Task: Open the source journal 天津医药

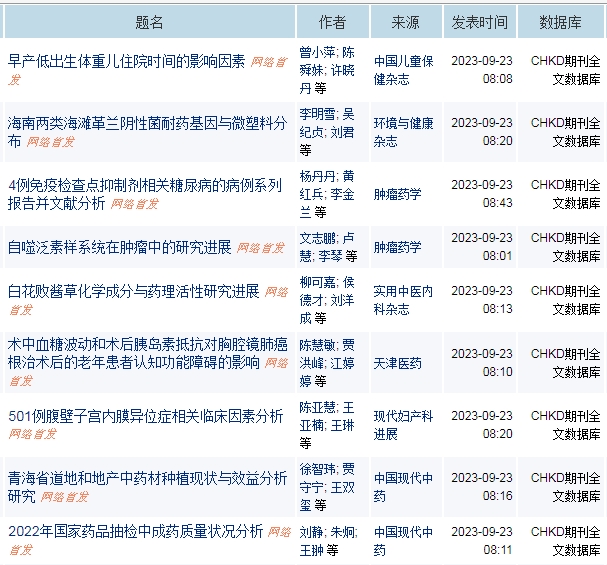Action: (x=397, y=363)
